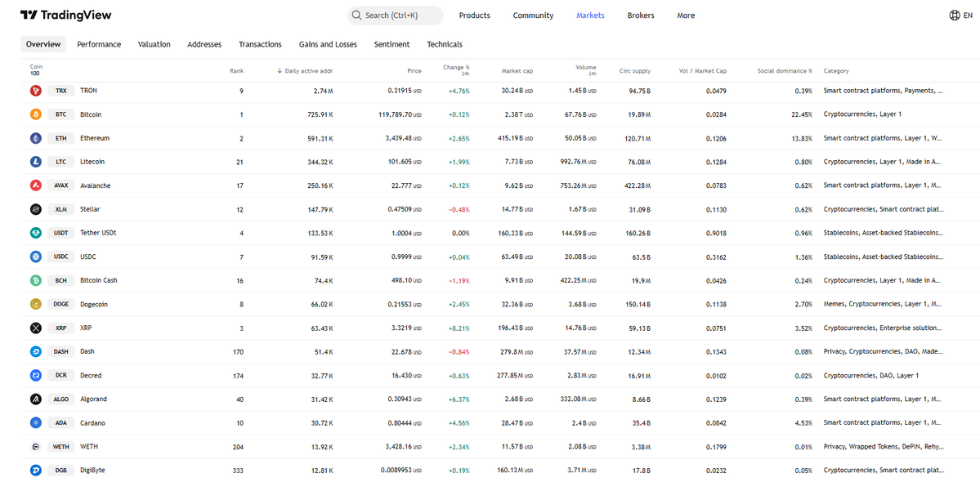Switch to the Gains and Losses tab
This screenshot has width=980, height=482.
click(x=328, y=44)
